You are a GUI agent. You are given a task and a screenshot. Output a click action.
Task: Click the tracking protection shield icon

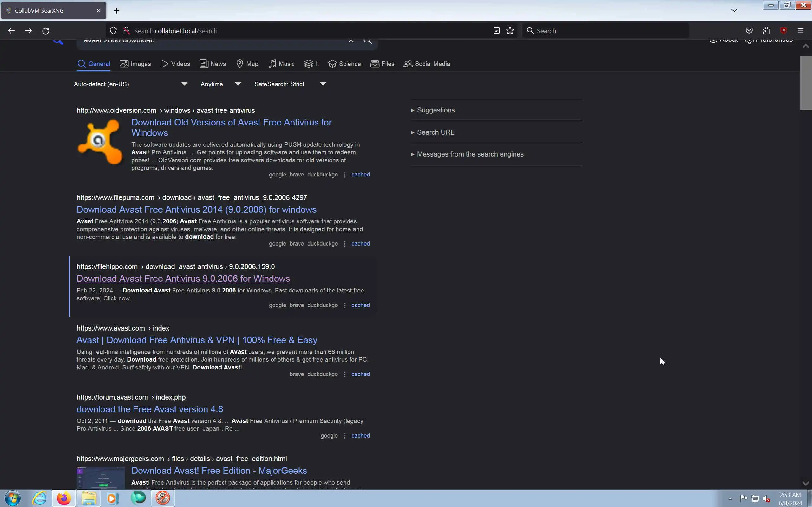[113, 31]
